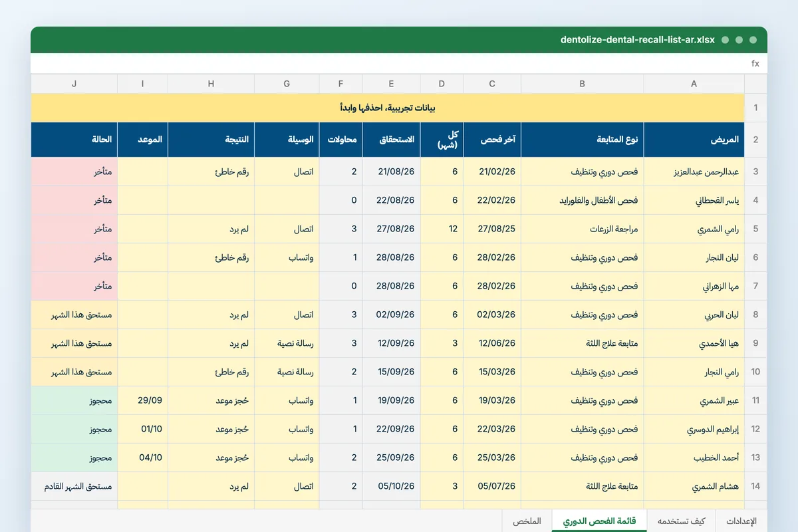Select patient cell عبدالرحمن عبدالعزيز
The width and height of the screenshot is (798, 532).
click(694, 172)
